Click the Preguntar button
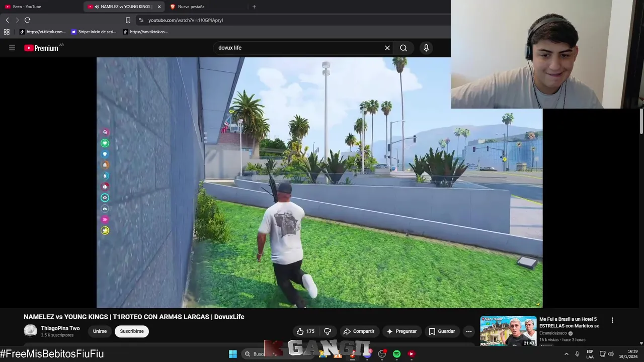The height and width of the screenshot is (362, 644). tap(401, 331)
